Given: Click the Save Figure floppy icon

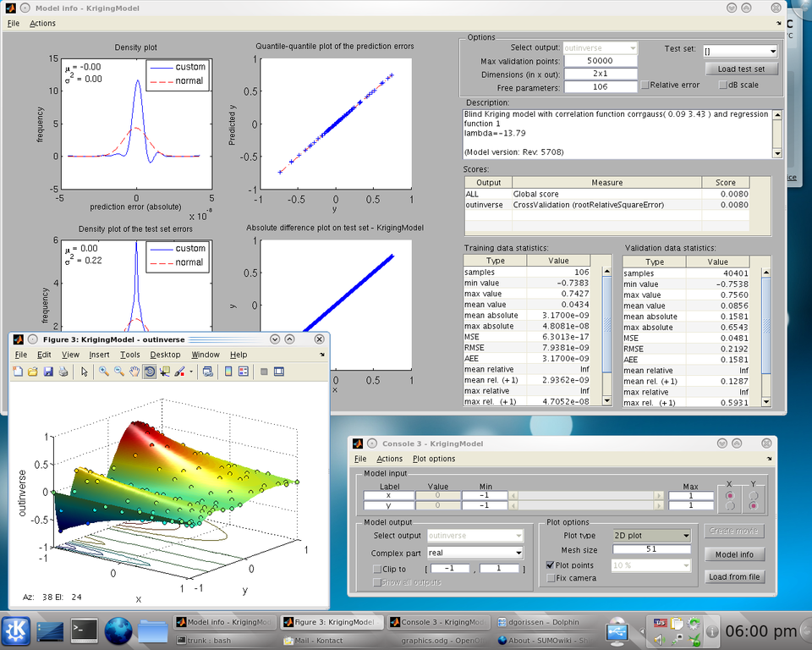Looking at the screenshot, I should click(47, 371).
